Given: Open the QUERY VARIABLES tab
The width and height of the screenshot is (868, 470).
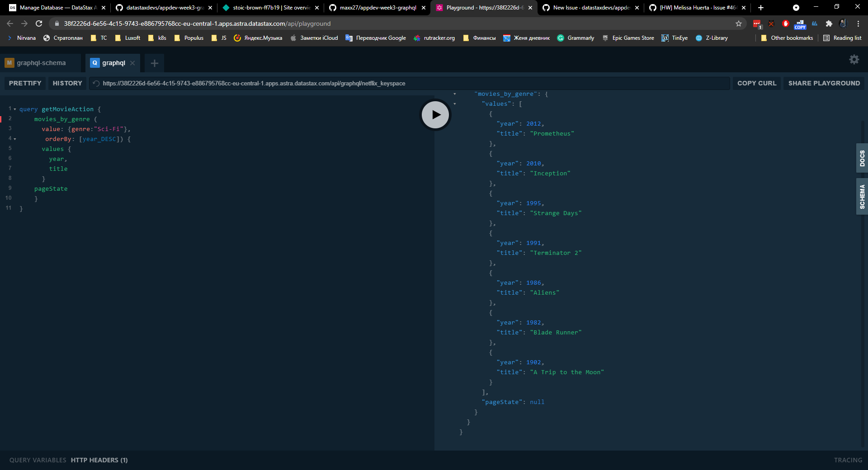Looking at the screenshot, I should (38, 460).
